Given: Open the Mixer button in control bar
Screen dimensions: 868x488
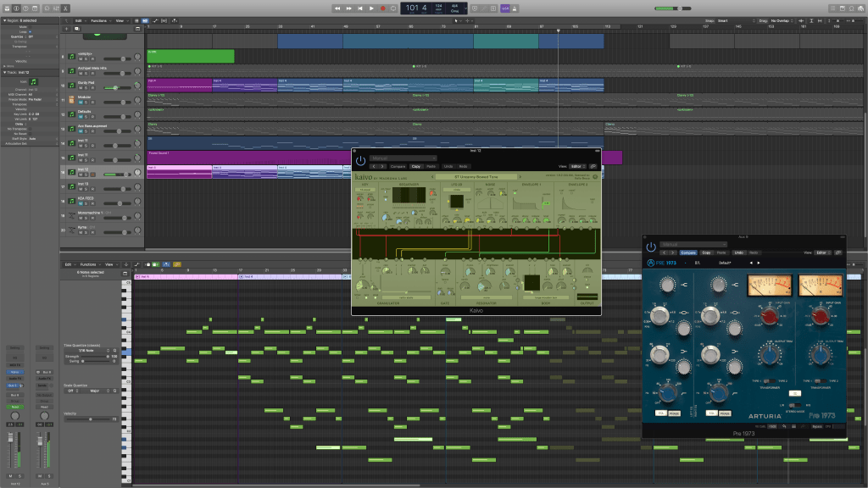Looking at the screenshot, I should click(56, 8).
